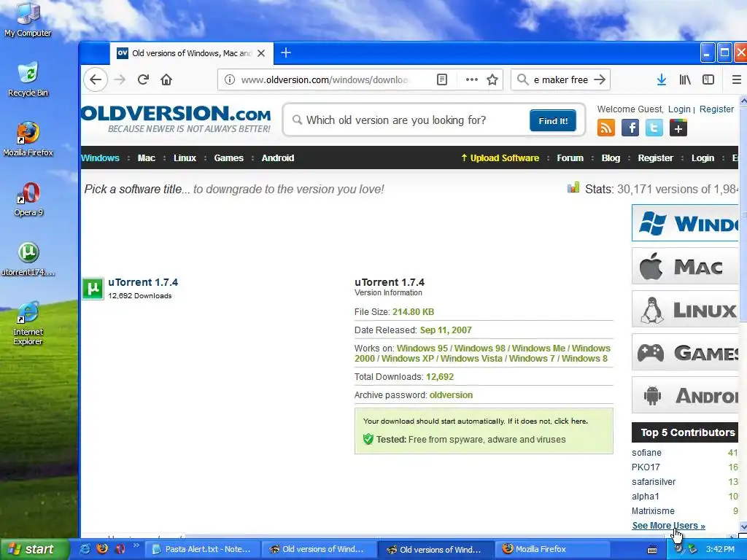Click the header Login link
Image resolution: width=747 pixels, height=560 pixels.
pyautogui.click(x=679, y=109)
